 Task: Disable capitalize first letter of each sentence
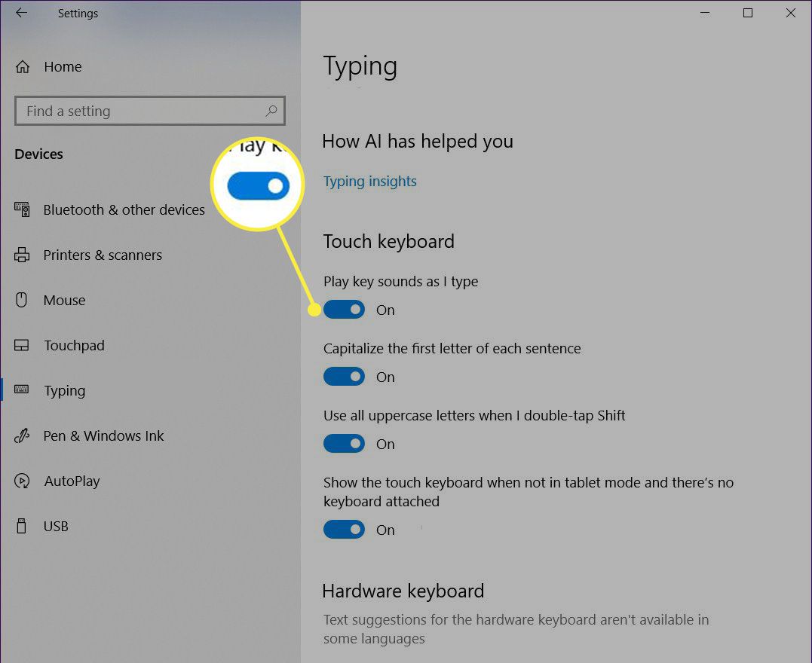click(x=344, y=377)
